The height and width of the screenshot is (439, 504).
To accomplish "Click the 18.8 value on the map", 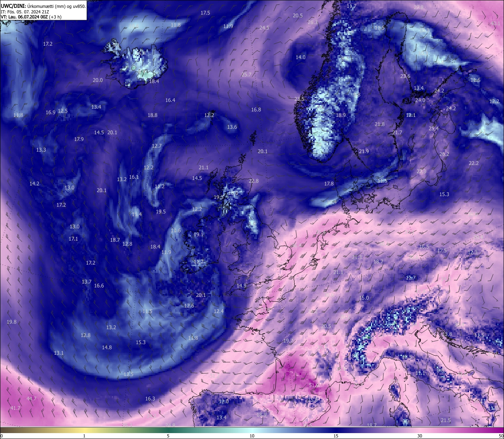I will coord(152,115).
